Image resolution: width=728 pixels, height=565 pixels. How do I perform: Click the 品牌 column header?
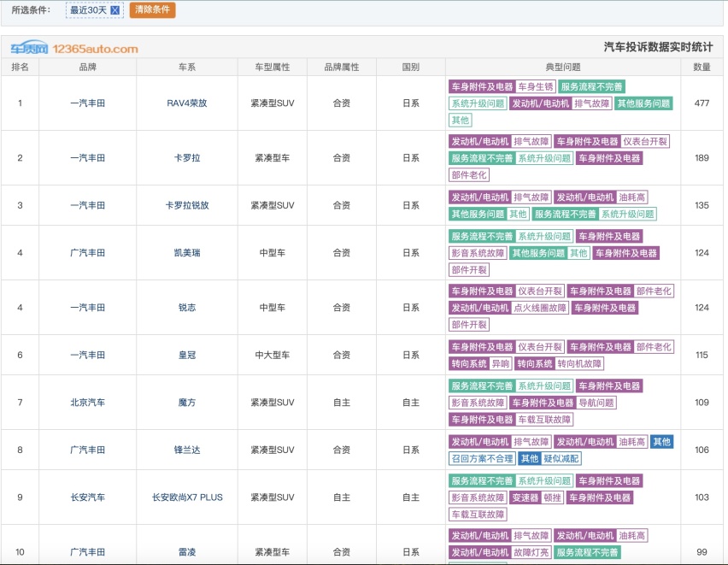(87, 67)
